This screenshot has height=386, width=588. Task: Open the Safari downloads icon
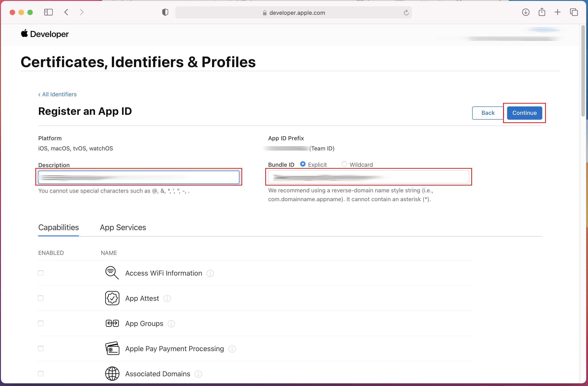pyautogui.click(x=525, y=12)
